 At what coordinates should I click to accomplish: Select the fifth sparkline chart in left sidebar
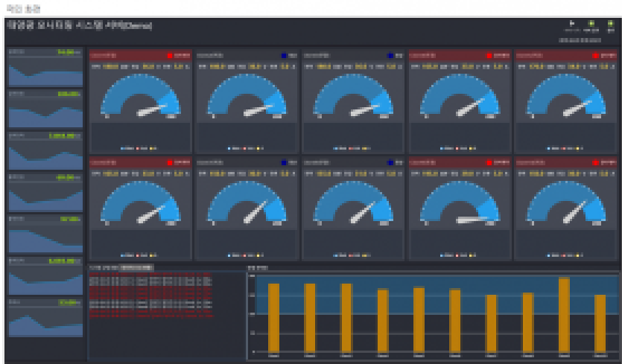coord(45,239)
